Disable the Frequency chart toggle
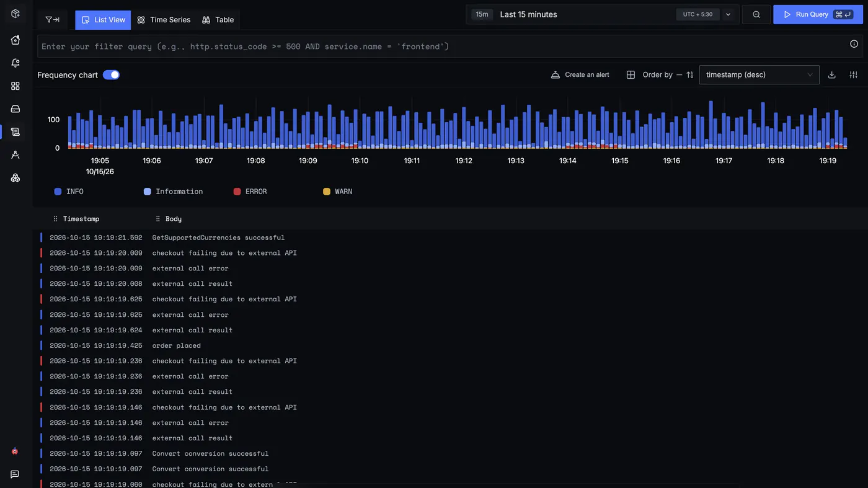The height and width of the screenshot is (488, 868). point(111,75)
